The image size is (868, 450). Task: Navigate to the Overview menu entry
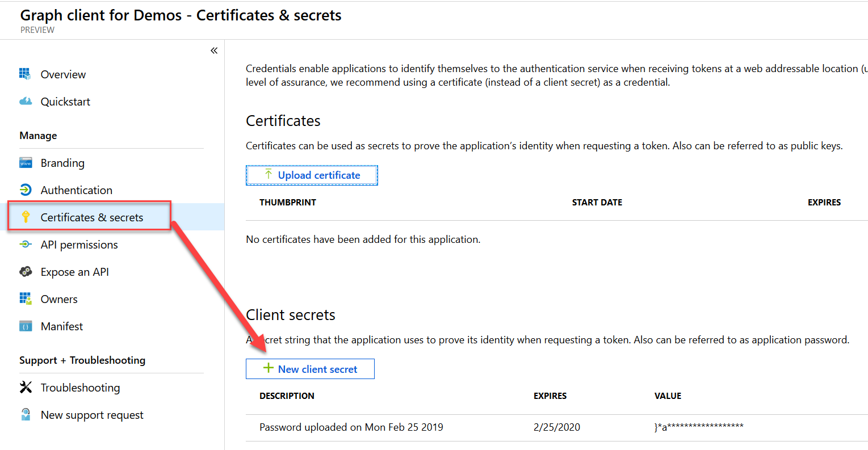click(62, 74)
